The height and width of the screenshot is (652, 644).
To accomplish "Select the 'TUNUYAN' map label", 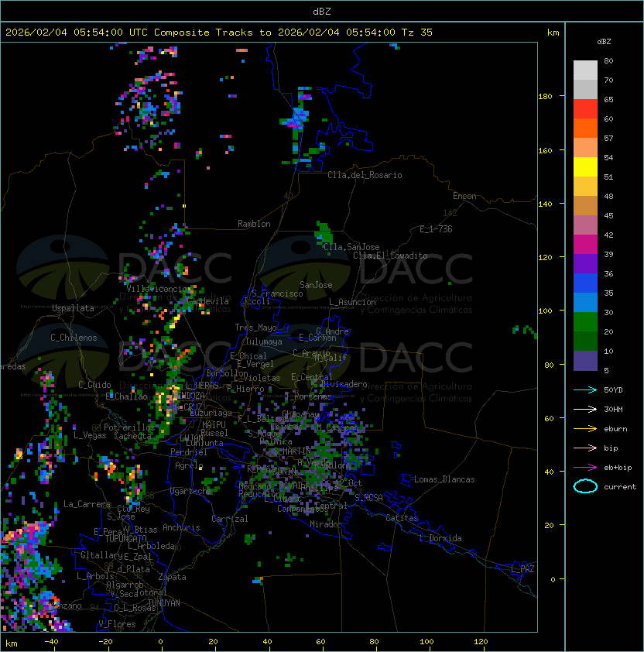I will click(x=164, y=603).
